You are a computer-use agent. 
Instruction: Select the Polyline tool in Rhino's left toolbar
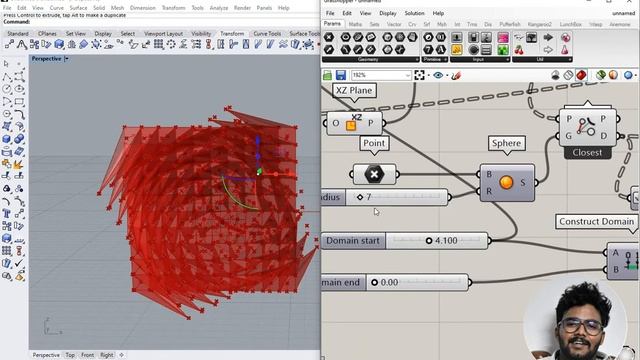tap(7, 77)
